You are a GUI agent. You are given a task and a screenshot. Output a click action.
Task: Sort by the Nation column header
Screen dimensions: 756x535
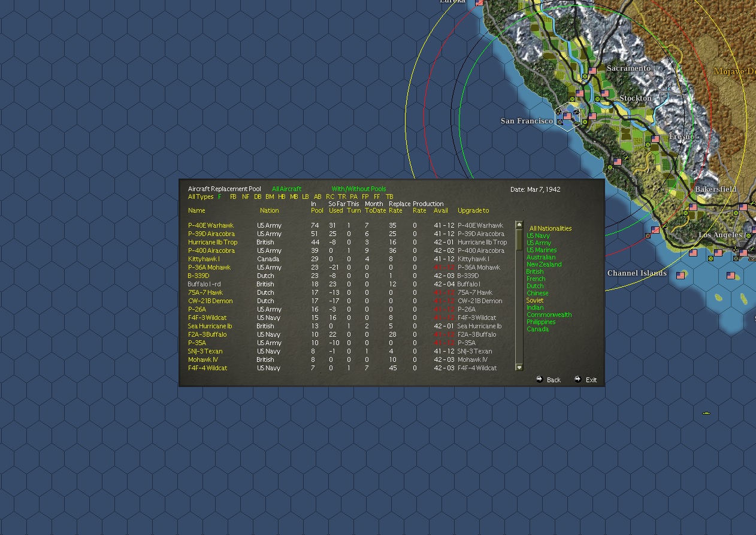(x=269, y=210)
